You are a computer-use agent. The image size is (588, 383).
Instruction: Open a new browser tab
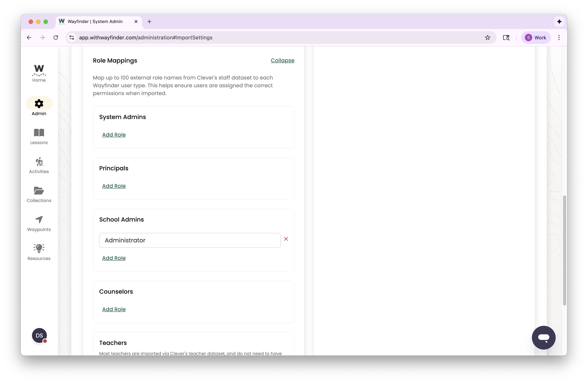tap(149, 22)
